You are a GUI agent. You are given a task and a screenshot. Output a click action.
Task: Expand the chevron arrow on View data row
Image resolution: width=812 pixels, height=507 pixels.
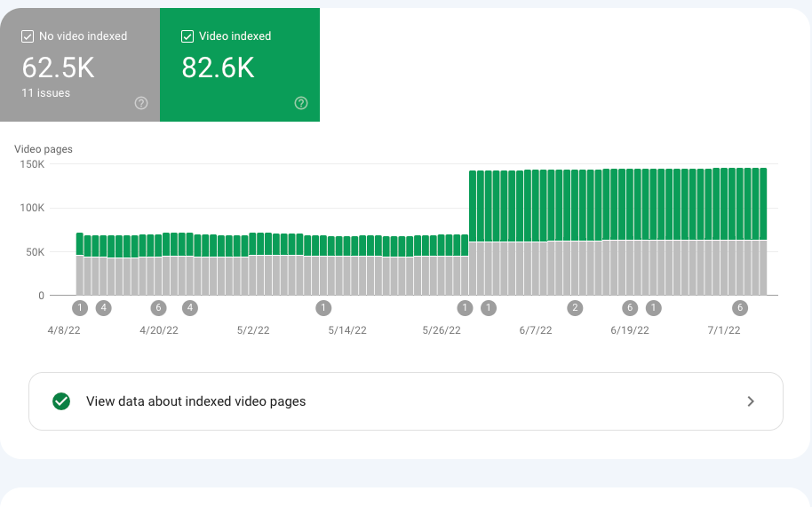[x=751, y=401]
